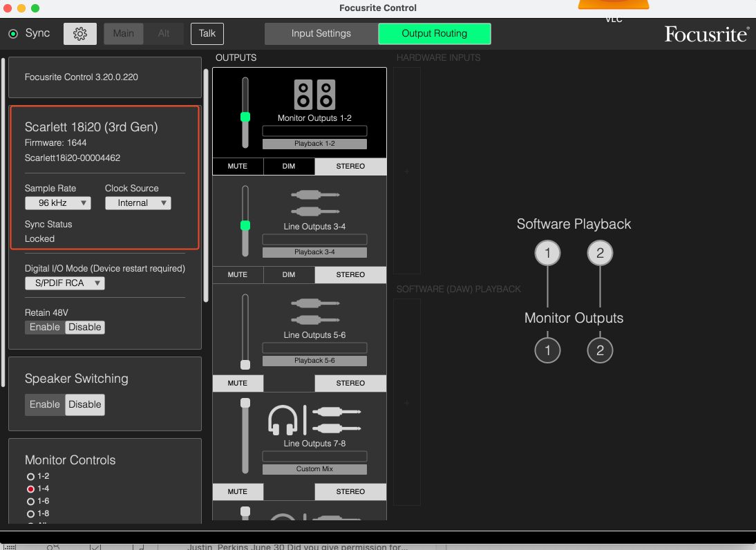Screen dimensions: 756x550
Task: Enable Speaker Switching
Action: pyautogui.click(x=45, y=404)
